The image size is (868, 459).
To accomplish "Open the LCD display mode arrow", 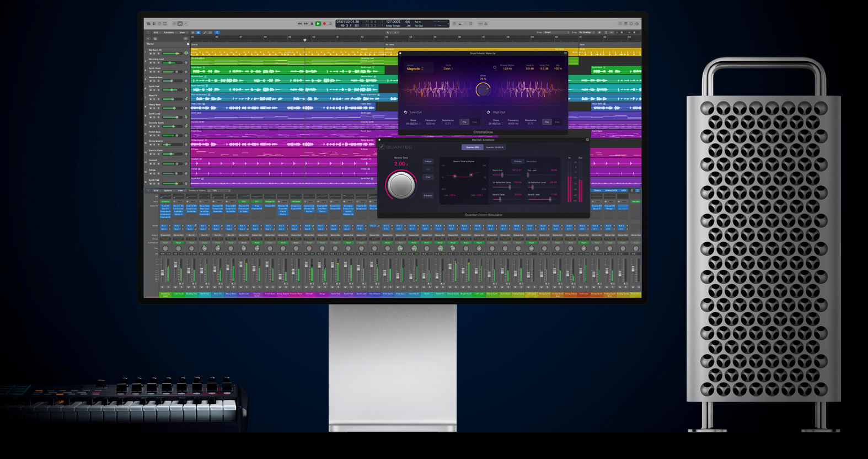I will click(x=448, y=24).
